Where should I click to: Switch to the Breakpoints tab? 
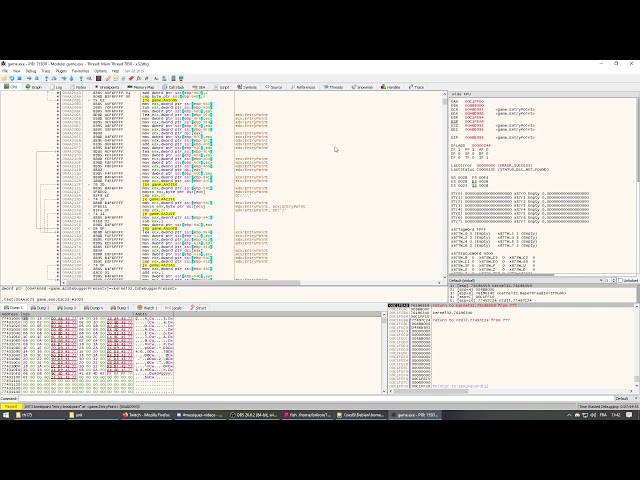pos(107,87)
